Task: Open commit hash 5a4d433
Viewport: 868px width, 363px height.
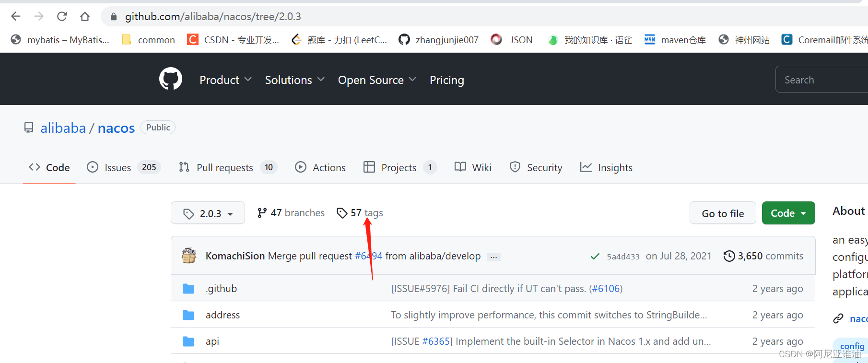Action: pyautogui.click(x=623, y=257)
